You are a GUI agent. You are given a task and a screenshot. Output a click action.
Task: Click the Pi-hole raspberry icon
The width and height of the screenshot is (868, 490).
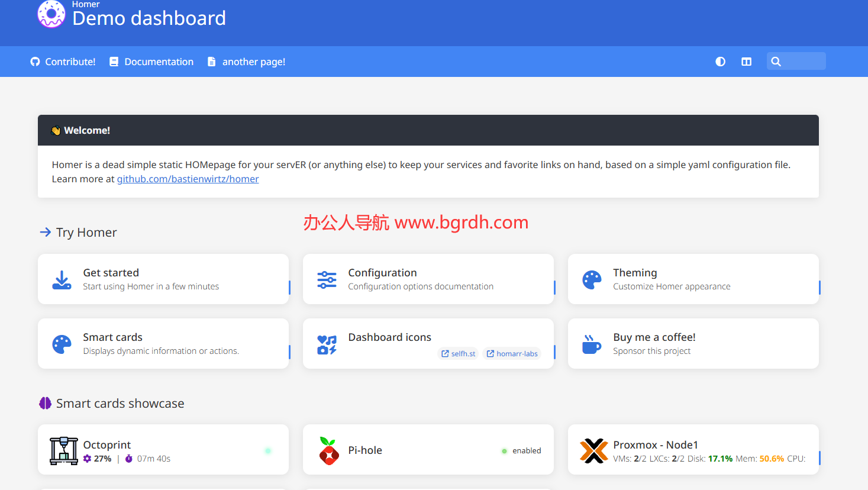328,450
